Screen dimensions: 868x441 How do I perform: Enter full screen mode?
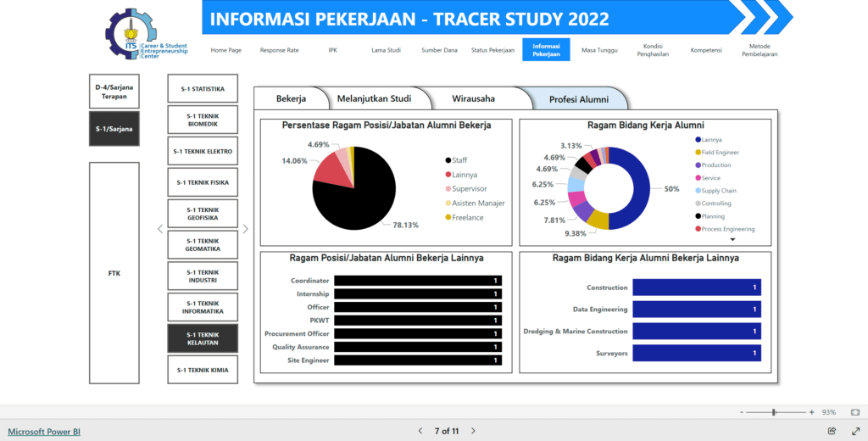click(854, 431)
